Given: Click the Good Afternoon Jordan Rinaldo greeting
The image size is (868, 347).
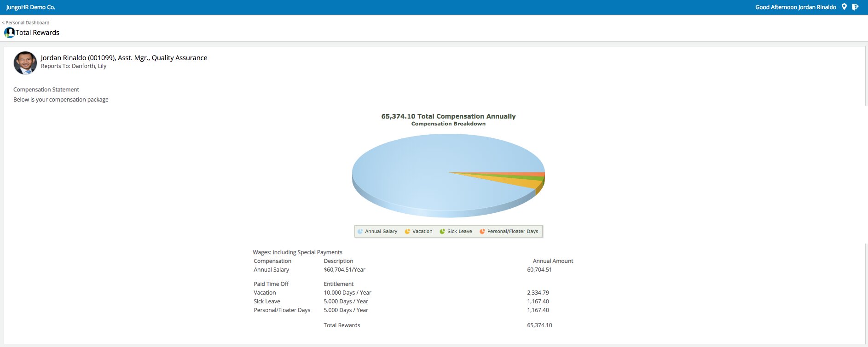Looking at the screenshot, I should pos(795,7).
